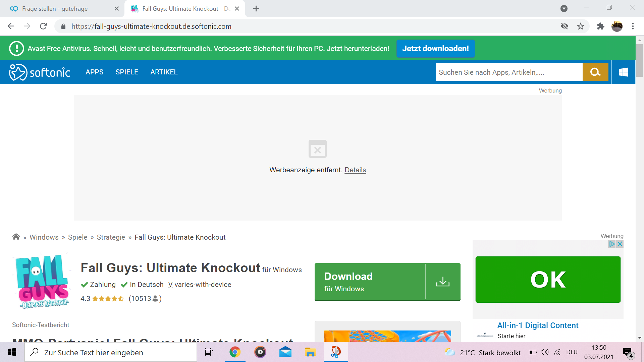The height and width of the screenshot is (362, 644).
Task: Focus the Softonic search input field
Action: click(508, 72)
